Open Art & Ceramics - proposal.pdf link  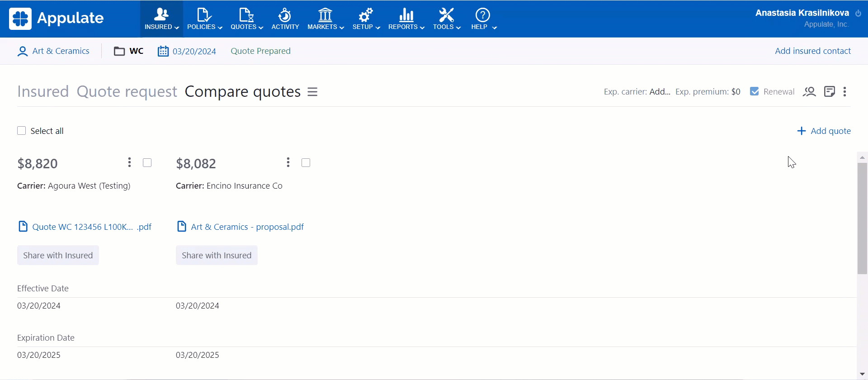[247, 227]
